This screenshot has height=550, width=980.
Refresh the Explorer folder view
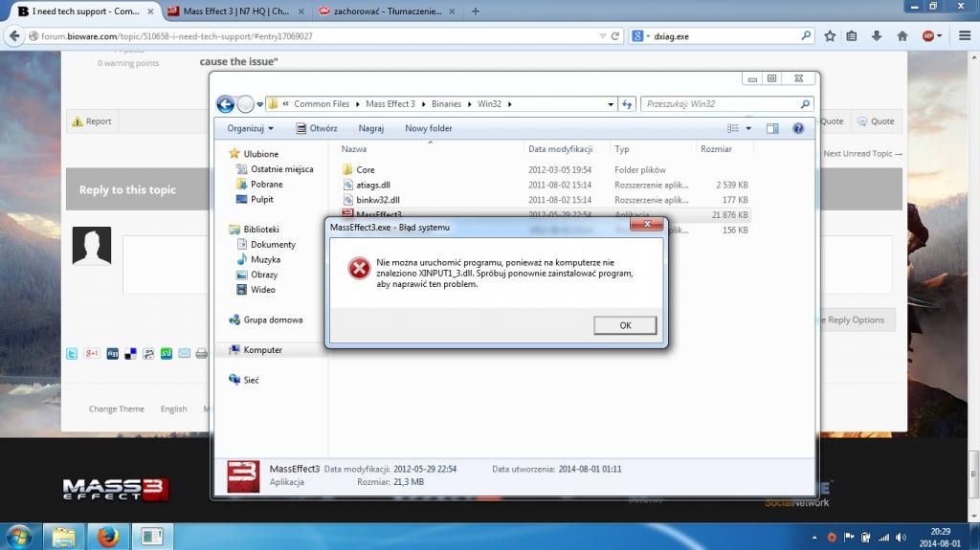point(627,104)
